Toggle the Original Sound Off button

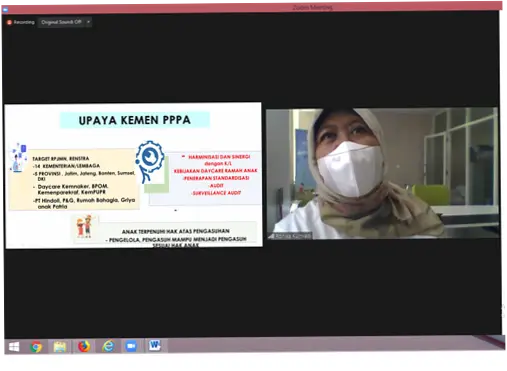(x=61, y=22)
